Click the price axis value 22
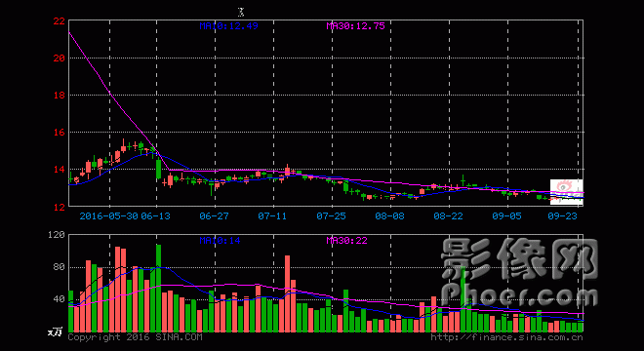The width and height of the screenshot is (644, 351). coord(60,20)
